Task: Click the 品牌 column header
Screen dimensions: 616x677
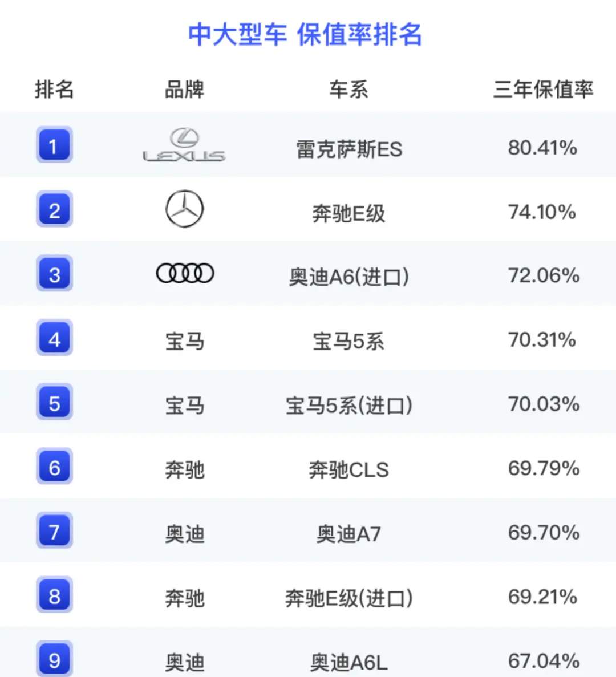Action: 184,90
